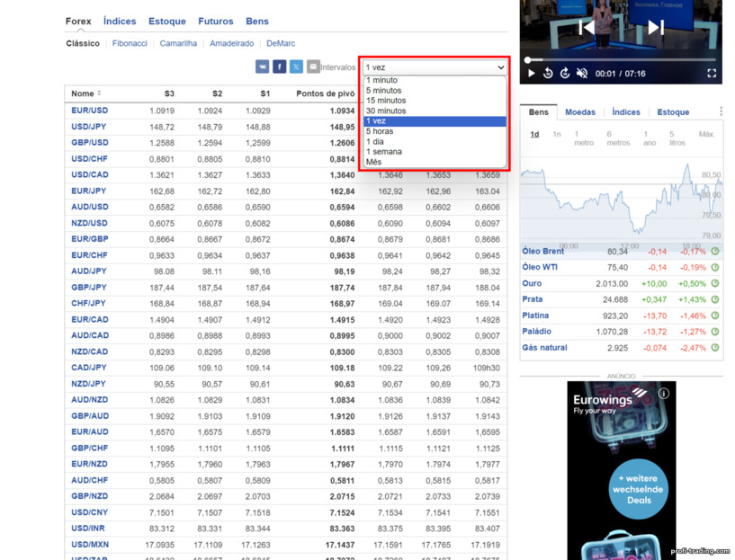Click clock icon in Paládio row

pos(715,332)
